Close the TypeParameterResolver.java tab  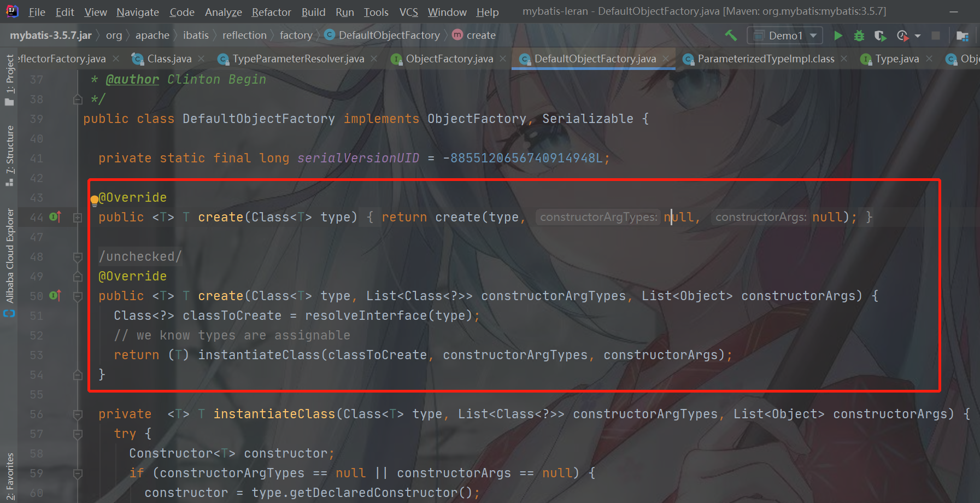click(374, 59)
